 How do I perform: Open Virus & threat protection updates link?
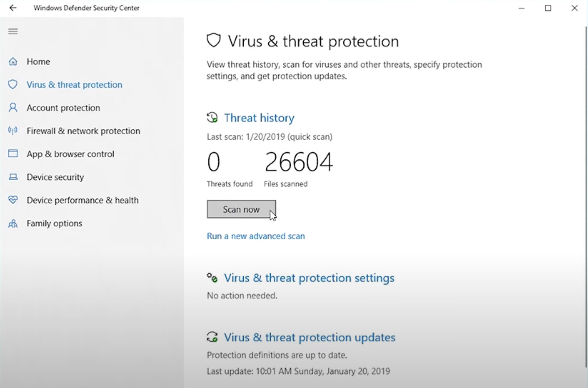(310, 337)
